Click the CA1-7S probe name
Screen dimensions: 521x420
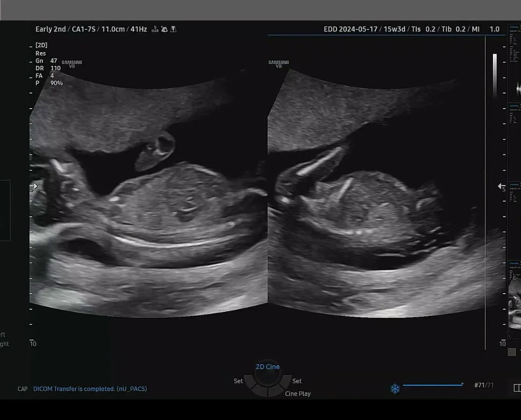click(x=84, y=29)
